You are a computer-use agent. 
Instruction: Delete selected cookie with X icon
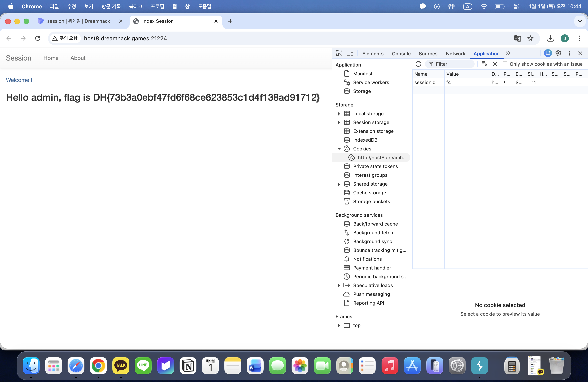coord(495,64)
